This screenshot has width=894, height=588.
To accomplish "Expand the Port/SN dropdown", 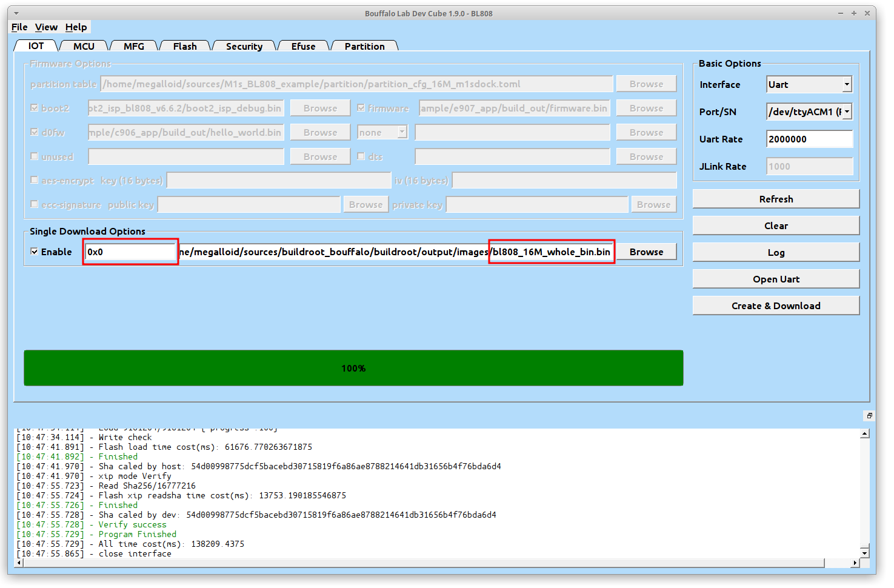I will click(x=809, y=112).
